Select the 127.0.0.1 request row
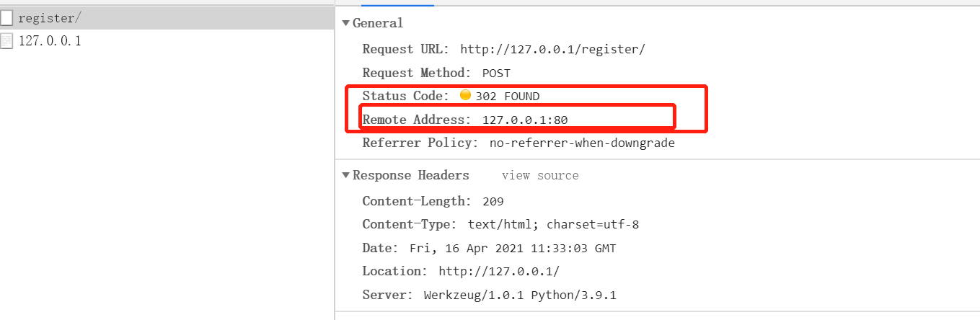Screen dimensions: 980x320 167,41
